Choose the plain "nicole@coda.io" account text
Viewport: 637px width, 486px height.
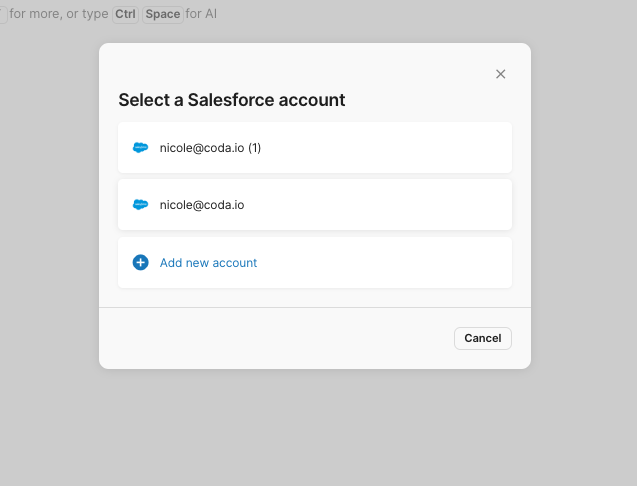coord(202,205)
